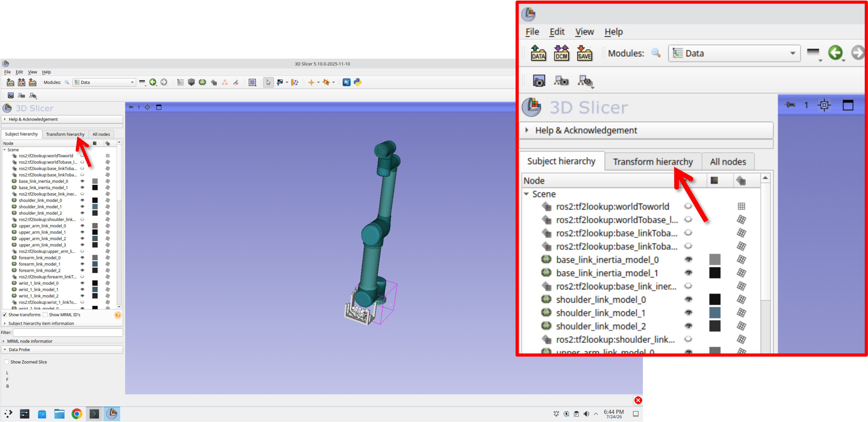Click the DCM DICOM icon in main window
Viewport: 868px width, 422px height.
[22, 82]
